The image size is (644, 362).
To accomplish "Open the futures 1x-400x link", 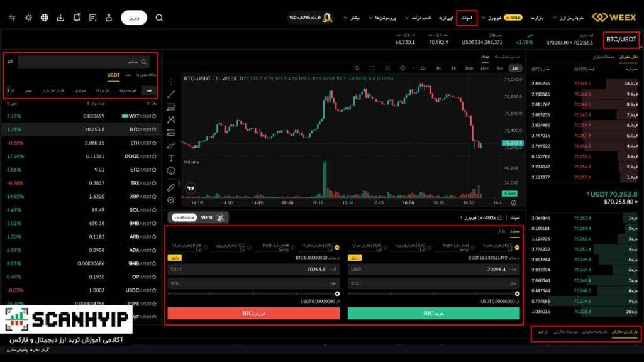I will pyautogui.click(x=481, y=217).
